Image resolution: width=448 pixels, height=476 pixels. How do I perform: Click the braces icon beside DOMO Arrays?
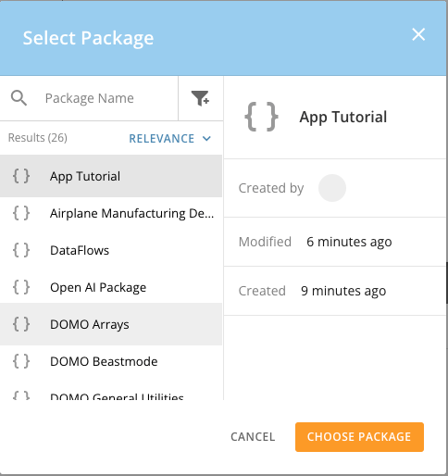[x=21, y=324]
